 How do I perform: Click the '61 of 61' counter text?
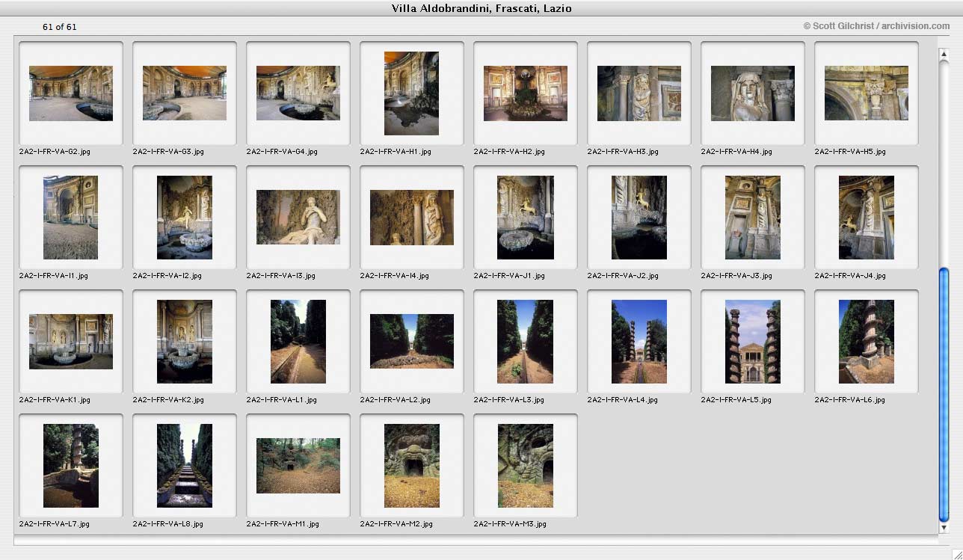[60, 27]
